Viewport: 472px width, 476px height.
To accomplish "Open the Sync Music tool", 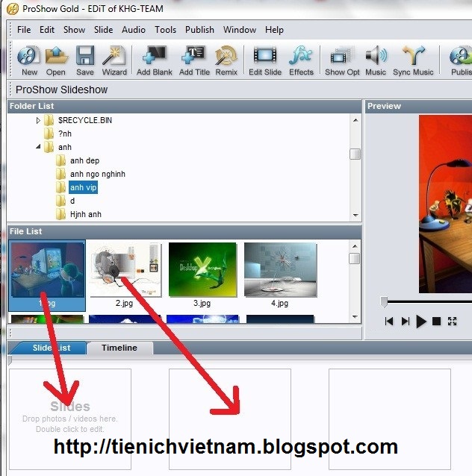I will click(x=413, y=60).
